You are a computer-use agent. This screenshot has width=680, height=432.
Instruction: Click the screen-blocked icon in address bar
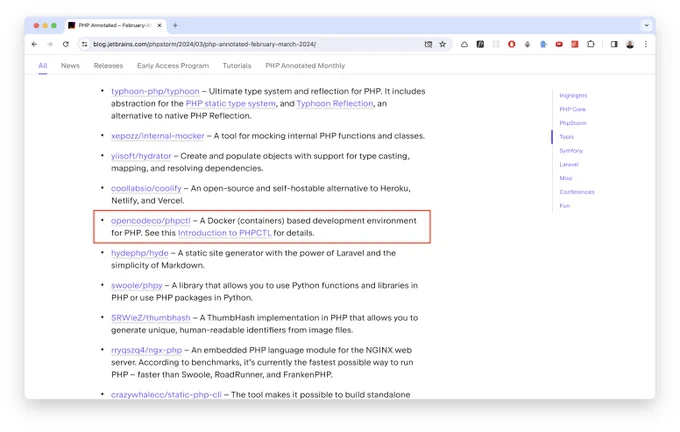pos(428,44)
